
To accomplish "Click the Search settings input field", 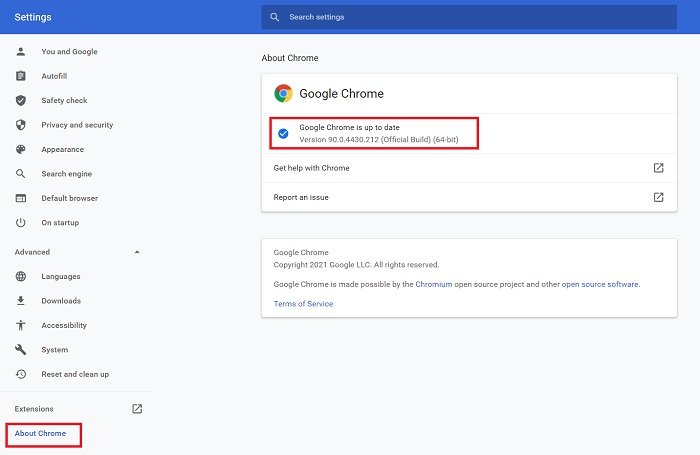I will tap(469, 17).
